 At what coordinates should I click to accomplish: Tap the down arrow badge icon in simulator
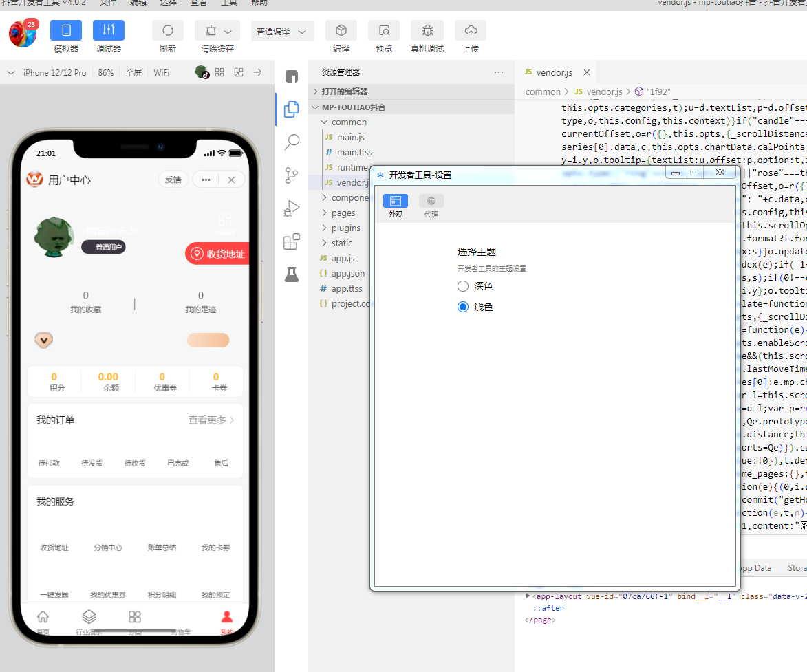click(x=44, y=340)
